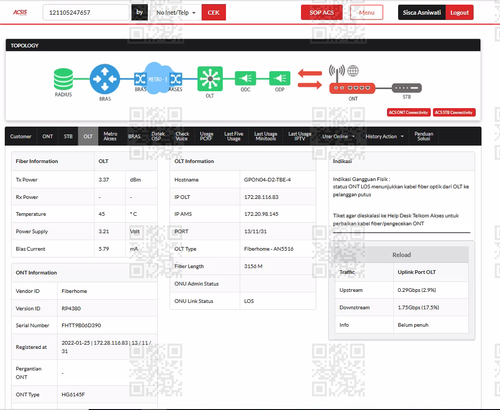Click the SOP ACS button

coord(322,13)
